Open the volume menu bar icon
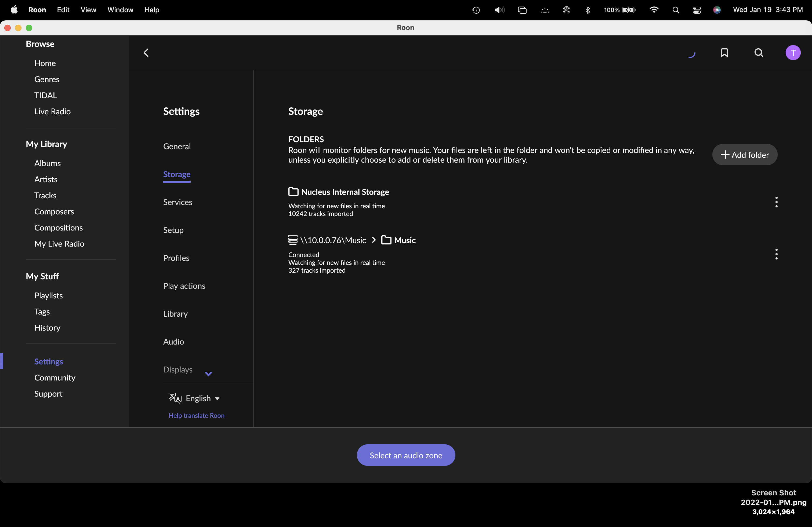 499,10
